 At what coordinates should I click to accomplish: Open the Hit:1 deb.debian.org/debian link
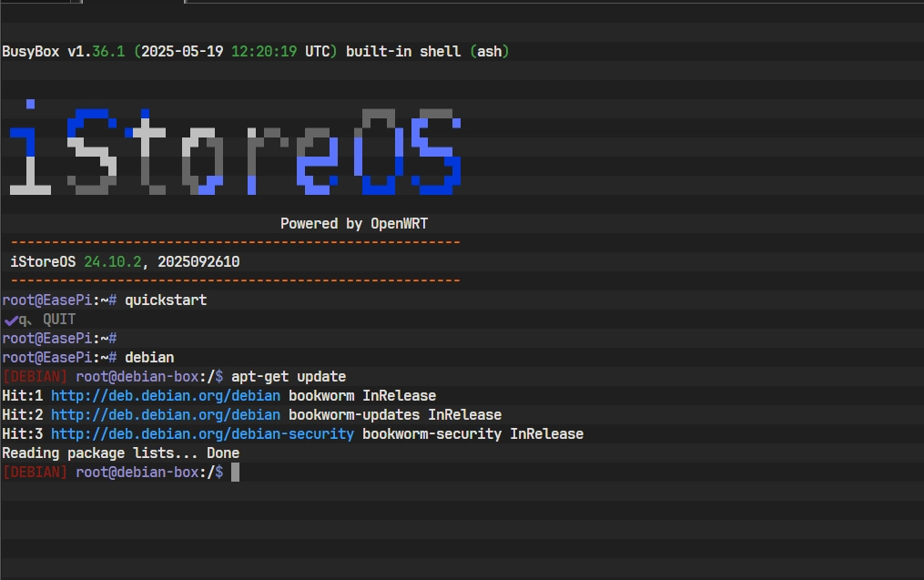tap(166, 396)
